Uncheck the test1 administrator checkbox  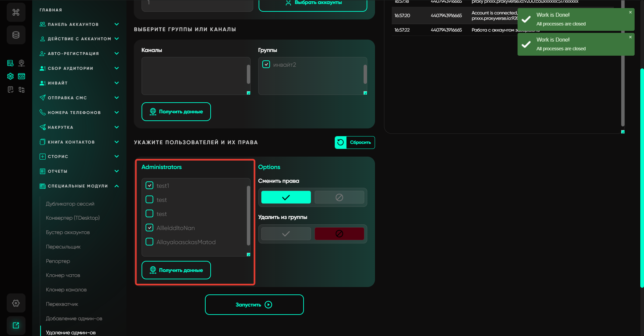(150, 185)
